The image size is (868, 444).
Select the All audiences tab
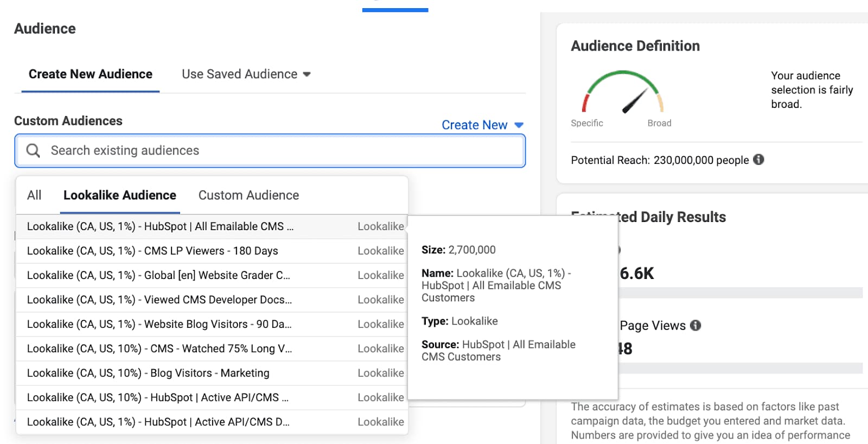coord(34,195)
